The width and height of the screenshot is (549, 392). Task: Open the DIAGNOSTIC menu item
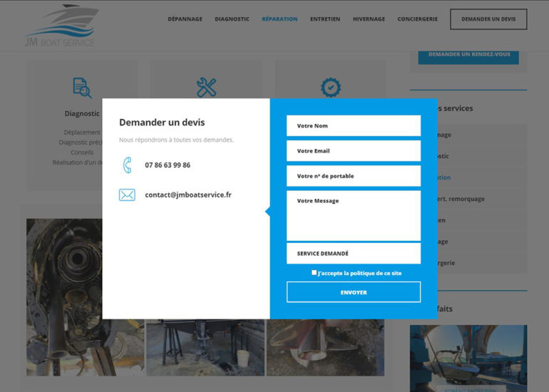pos(232,19)
